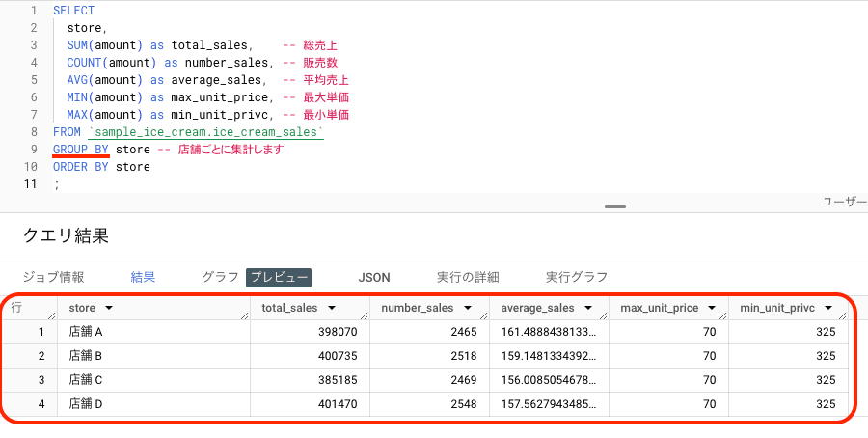Open the number_sales column dropdown arrow
The image size is (868, 438).
click(x=468, y=308)
